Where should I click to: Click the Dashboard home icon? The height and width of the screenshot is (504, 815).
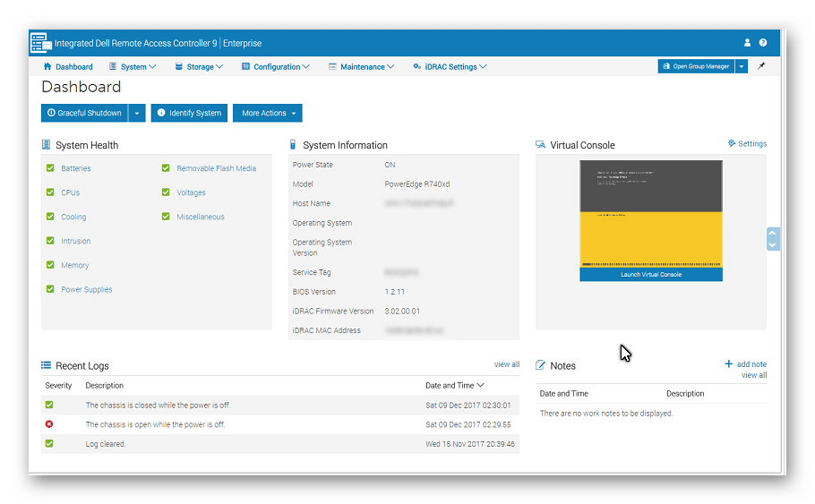pos(47,66)
